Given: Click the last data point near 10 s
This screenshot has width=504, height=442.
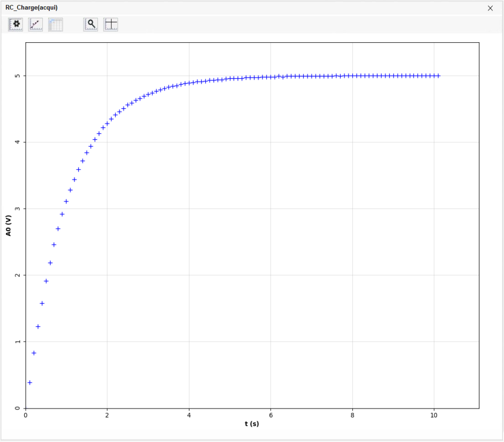Looking at the screenshot, I should tap(438, 76).
